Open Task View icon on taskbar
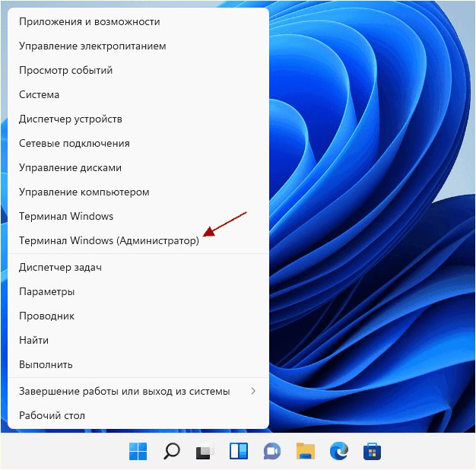Viewport: 476px width, 470px height. coord(205,451)
